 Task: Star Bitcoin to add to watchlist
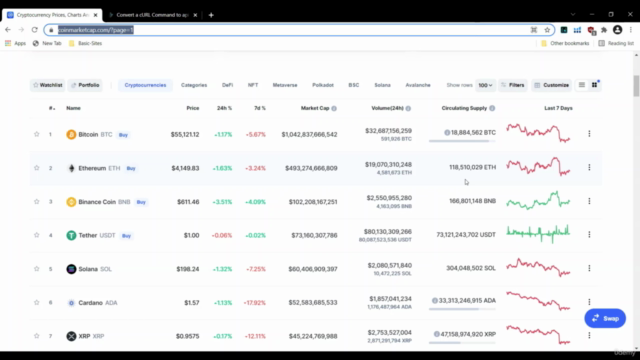36,134
